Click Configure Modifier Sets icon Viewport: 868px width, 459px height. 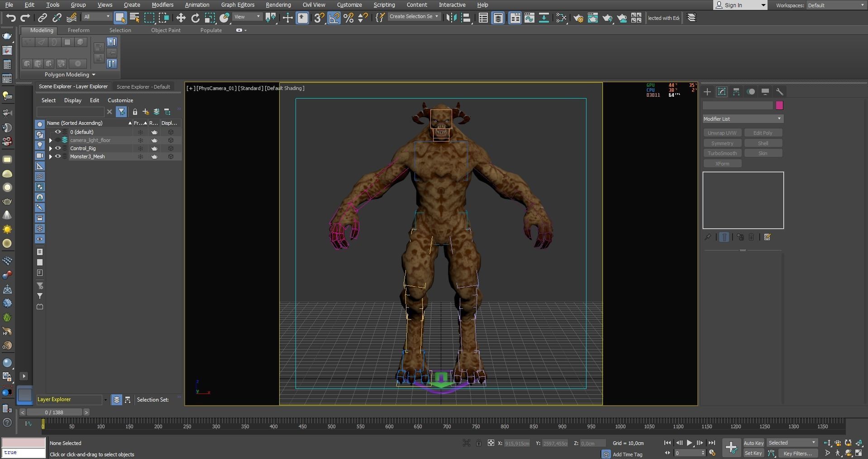click(x=767, y=237)
